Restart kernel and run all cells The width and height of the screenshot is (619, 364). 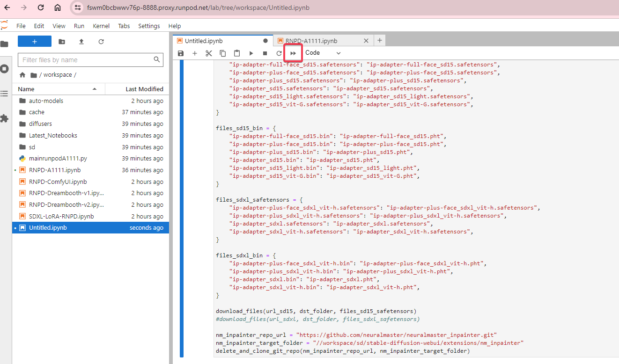point(293,53)
